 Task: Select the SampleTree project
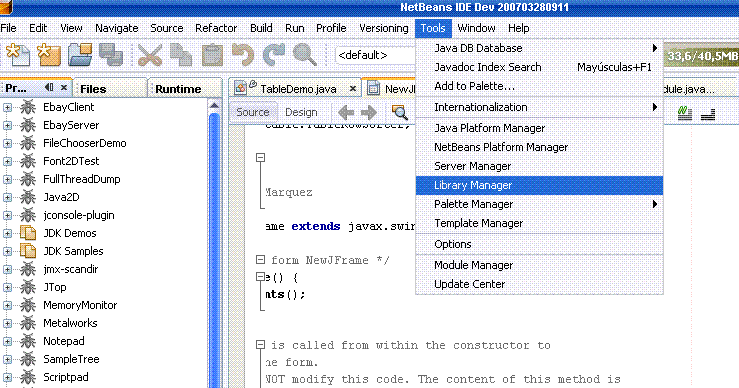click(x=71, y=359)
